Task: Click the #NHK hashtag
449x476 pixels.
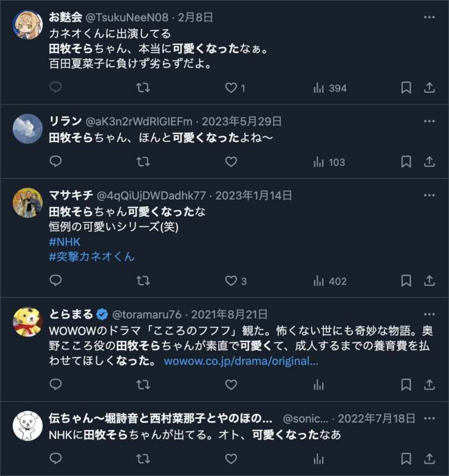Action: point(64,242)
